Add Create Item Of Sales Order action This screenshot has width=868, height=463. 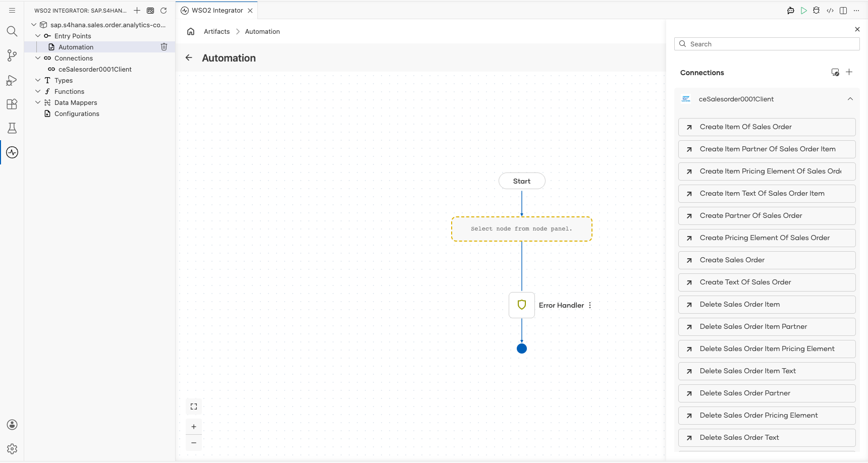(x=767, y=127)
